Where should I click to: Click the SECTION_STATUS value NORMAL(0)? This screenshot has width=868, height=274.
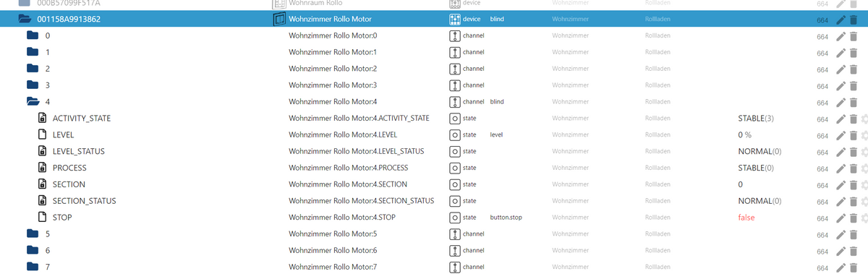pos(759,201)
